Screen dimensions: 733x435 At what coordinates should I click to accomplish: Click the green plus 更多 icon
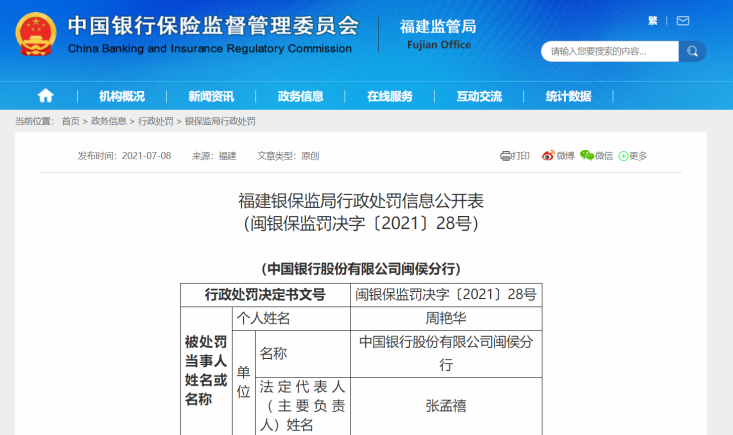click(x=623, y=156)
